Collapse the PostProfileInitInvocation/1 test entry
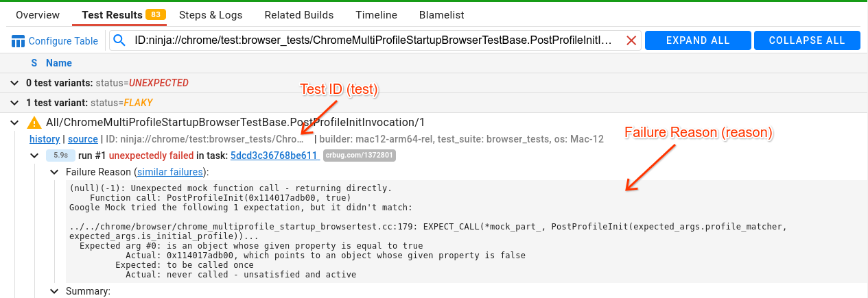Viewport: 868px width, 298px height. coord(15,123)
